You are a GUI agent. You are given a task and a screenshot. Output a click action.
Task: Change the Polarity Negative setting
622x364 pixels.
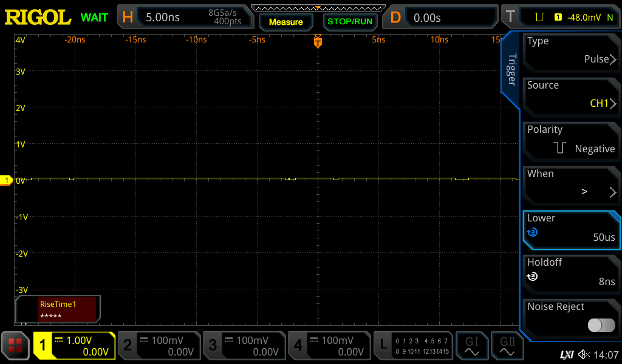571,140
